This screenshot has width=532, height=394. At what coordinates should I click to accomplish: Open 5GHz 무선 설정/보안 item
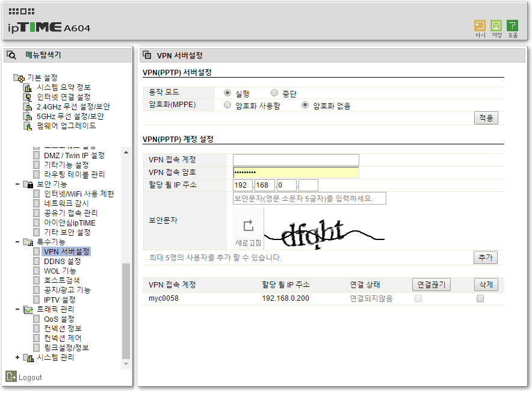pos(70,116)
